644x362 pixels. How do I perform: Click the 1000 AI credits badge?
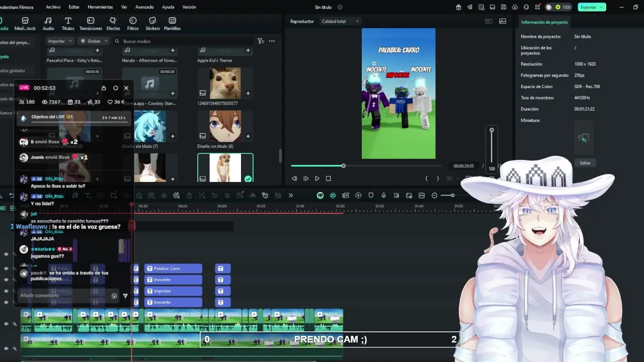562,7
